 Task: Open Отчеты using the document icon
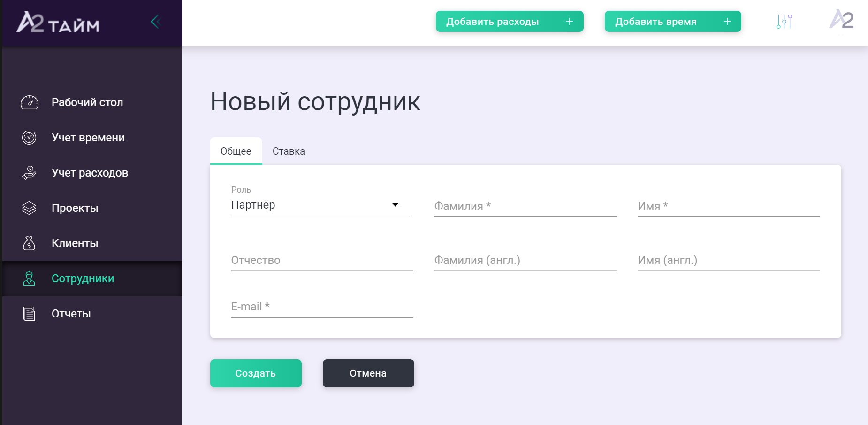[29, 314]
